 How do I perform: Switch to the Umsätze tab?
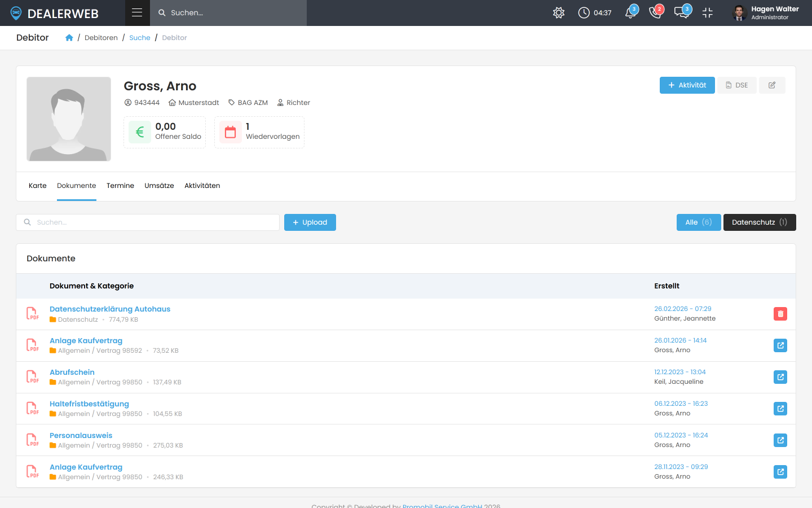pyautogui.click(x=159, y=186)
